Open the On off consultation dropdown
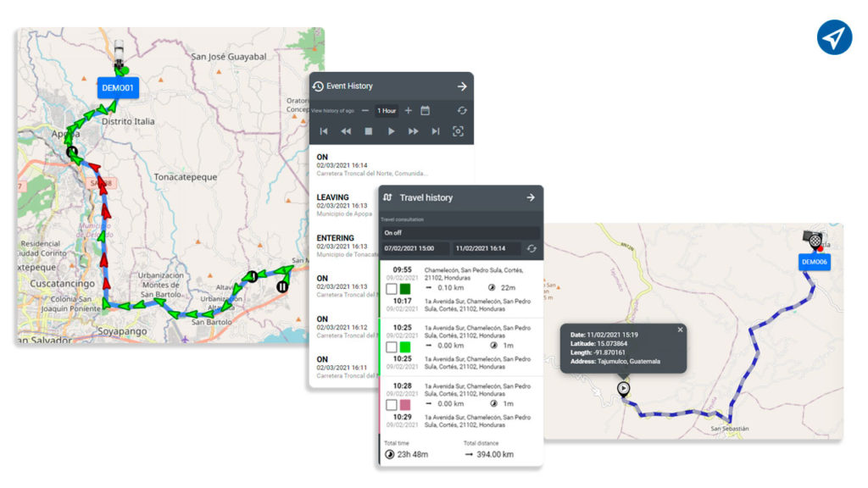 pyautogui.click(x=460, y=233)
